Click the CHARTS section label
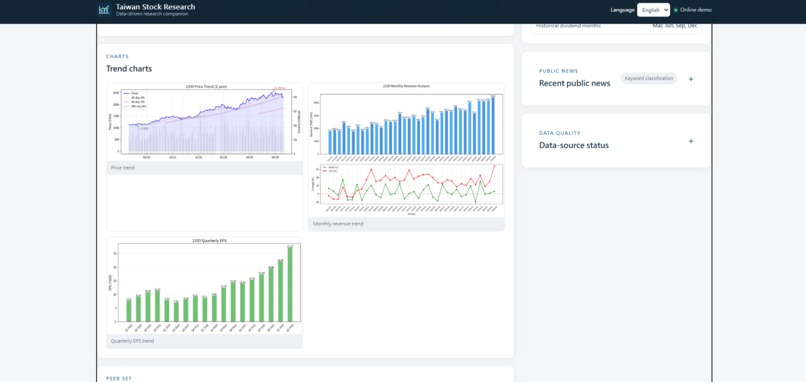The height and width of the screenshot is (382, 806). [117, 57]
